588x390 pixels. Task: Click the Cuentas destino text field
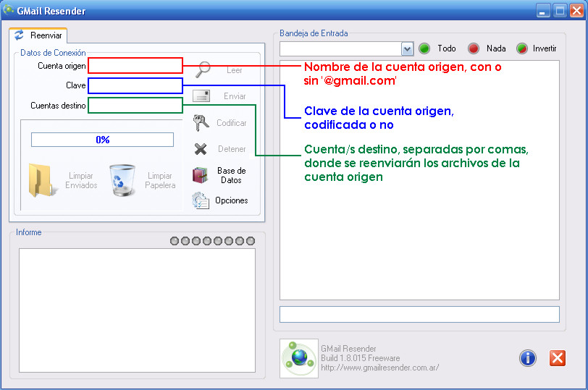tap(135, 106)
